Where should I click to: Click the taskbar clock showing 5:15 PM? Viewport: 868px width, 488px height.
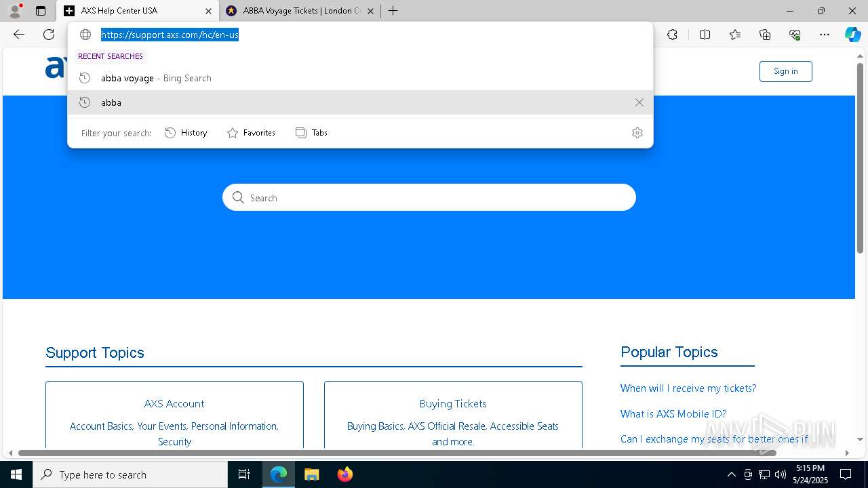coord(810,474)
